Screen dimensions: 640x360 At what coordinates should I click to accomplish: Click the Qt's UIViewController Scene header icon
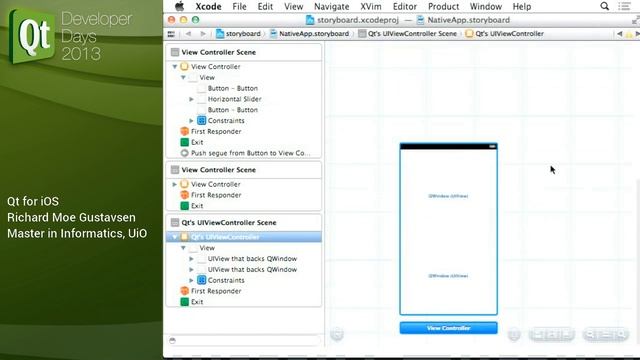click(175, 222)
